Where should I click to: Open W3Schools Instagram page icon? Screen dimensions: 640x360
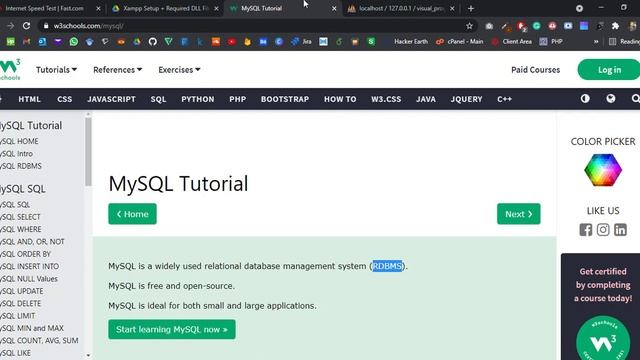tap(603, 230)
